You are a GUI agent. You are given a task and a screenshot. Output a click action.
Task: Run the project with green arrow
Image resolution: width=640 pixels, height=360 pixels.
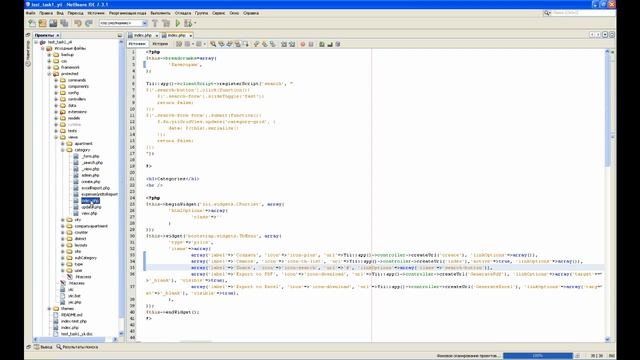pos(178,23)
